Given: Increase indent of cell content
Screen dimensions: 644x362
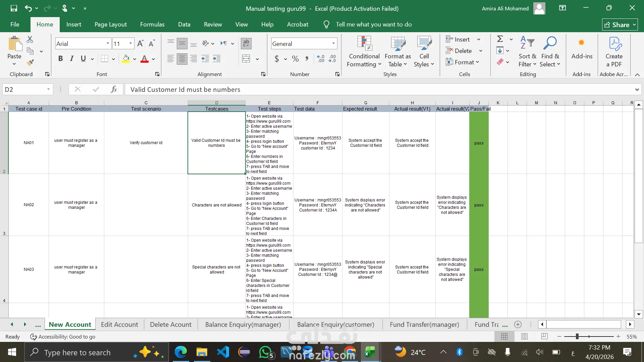Looking at the screenshot, I should click(217, 59).
